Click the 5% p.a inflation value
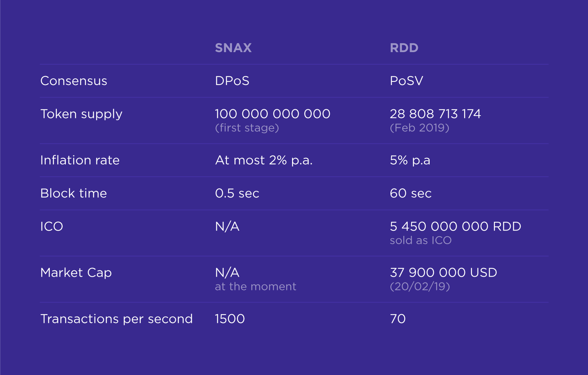Screen dimensions: 588x375 tap(410, 160)
